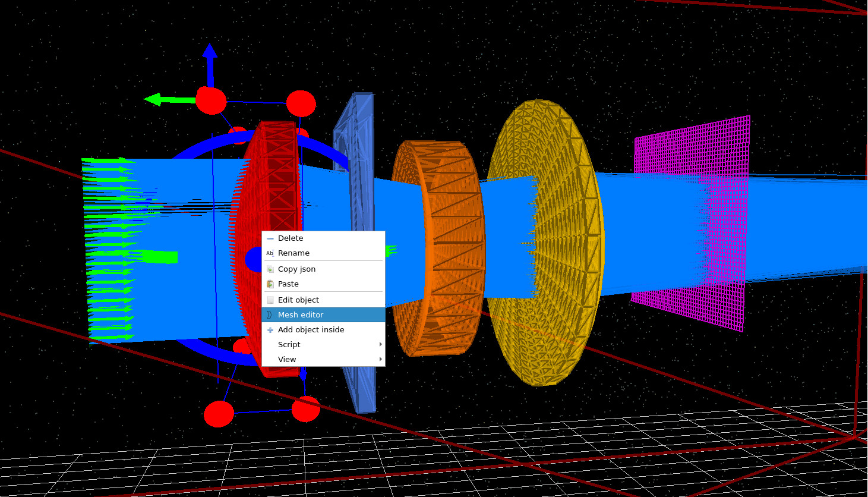Click the blue plus icon for Add object inside
This screenshot has width=868, height=497.
(270, 329)
